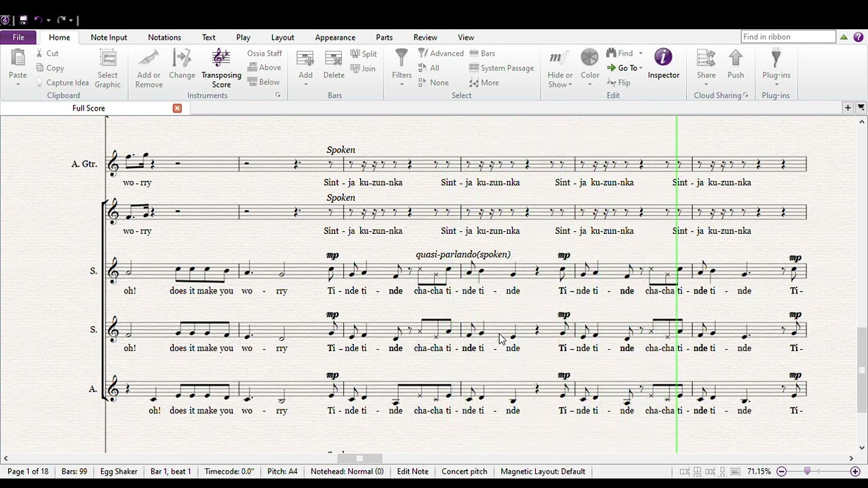Open the Find dropdown arrow

click(x=640, y=54)
